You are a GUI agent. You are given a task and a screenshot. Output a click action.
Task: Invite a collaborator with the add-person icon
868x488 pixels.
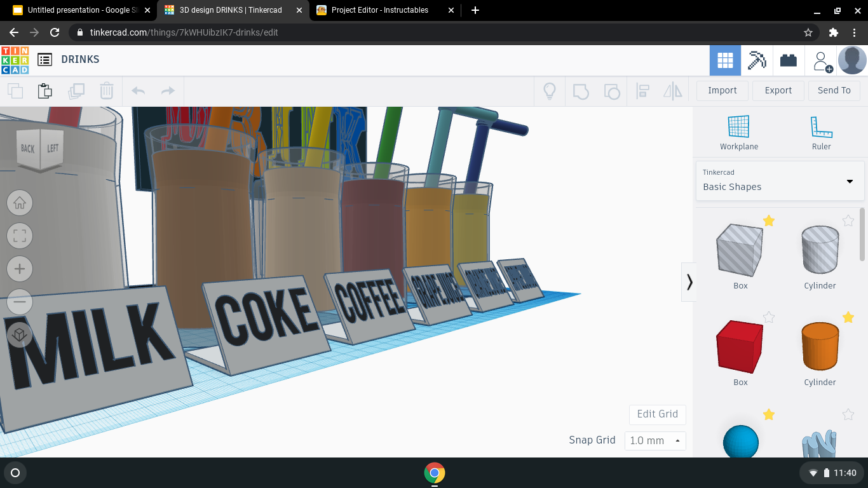822,60
